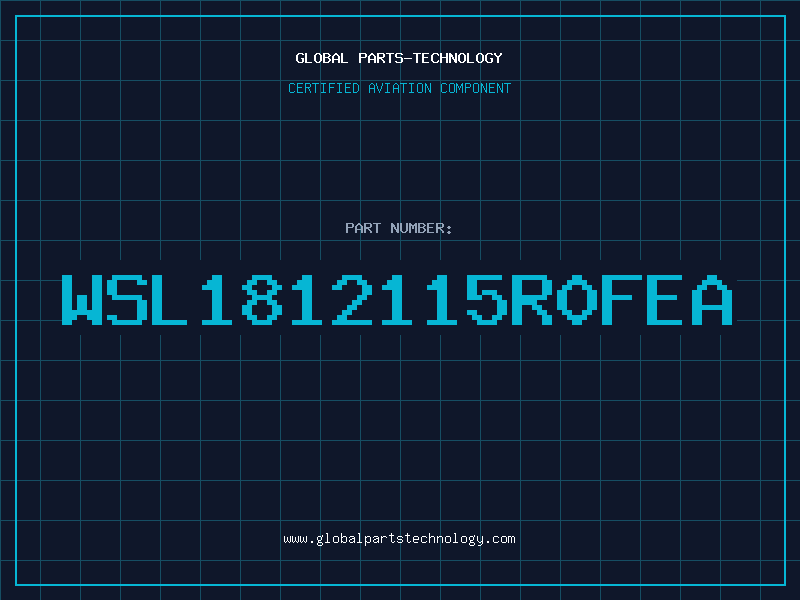Click the word COMPONENT in the subtitle
The height and width of the screenshot is (600, 800).
(x=476, y=88)
